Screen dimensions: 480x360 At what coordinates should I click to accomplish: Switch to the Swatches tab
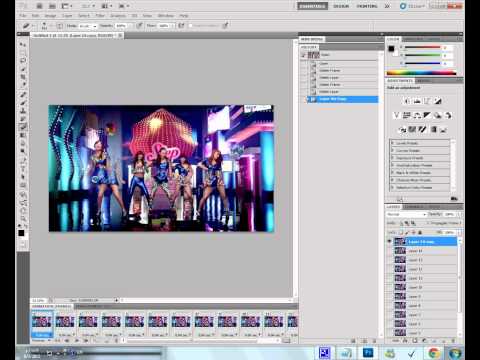[x=414, y=39]
